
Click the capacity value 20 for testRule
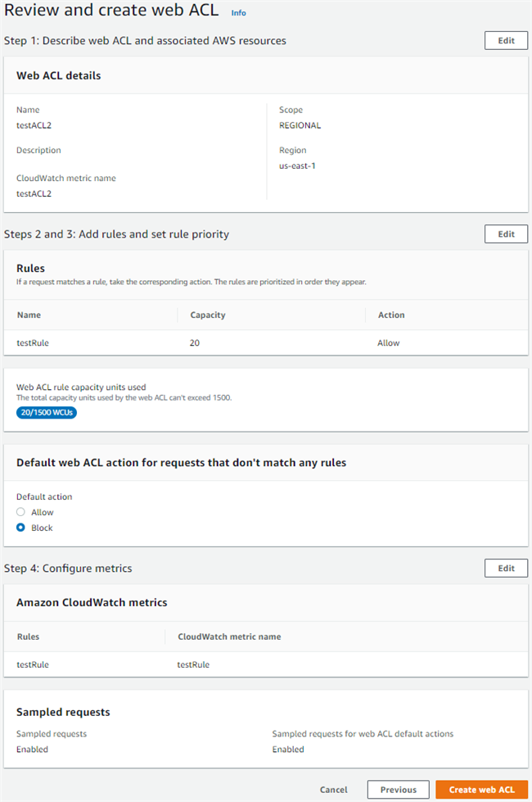pyautogui.click(x=195, y=343)
